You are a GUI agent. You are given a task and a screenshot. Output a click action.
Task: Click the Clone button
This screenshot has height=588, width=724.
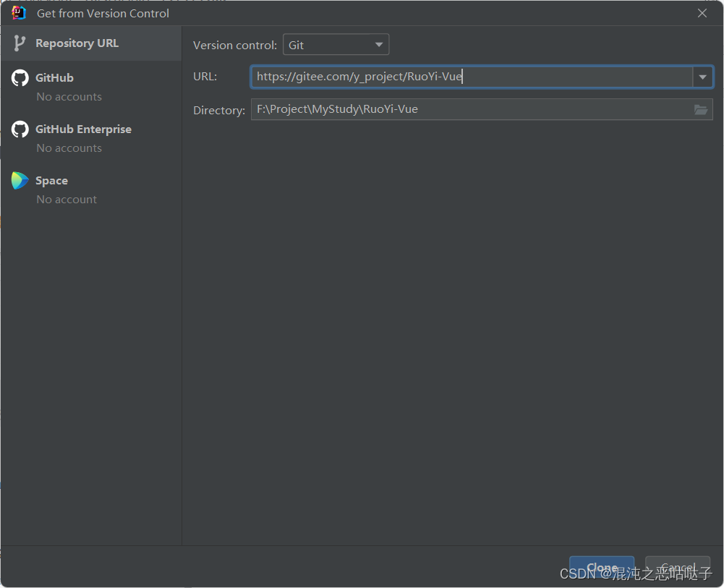(601, 567)
